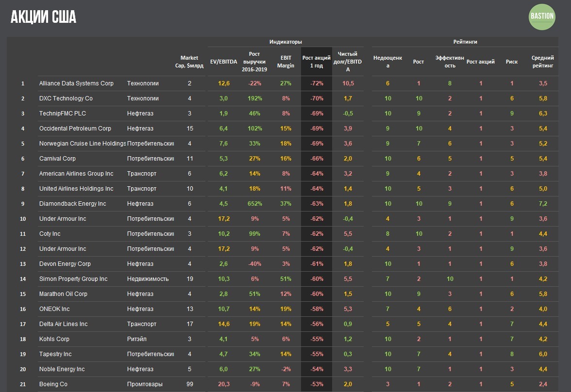Click the Чистый долг/EBITDA column header
Image resolution: width=571 pixels, height=392 pixels.
(348, 62)
